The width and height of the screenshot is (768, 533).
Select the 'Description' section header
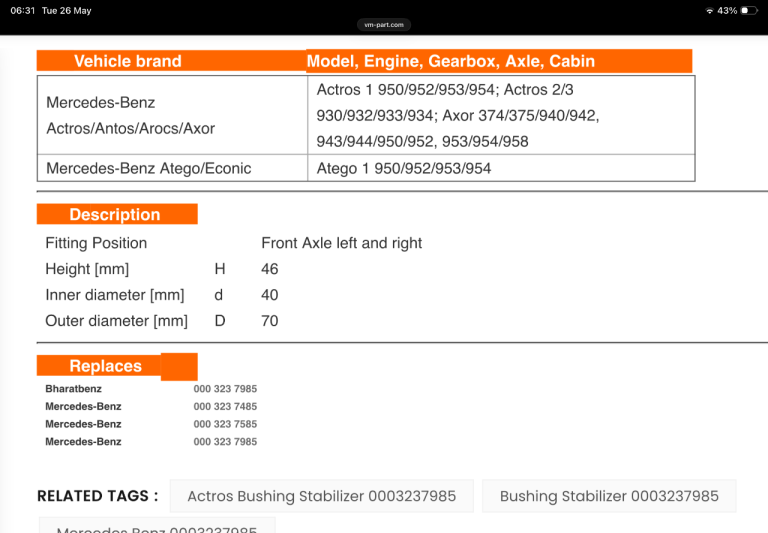pos(117,214)
